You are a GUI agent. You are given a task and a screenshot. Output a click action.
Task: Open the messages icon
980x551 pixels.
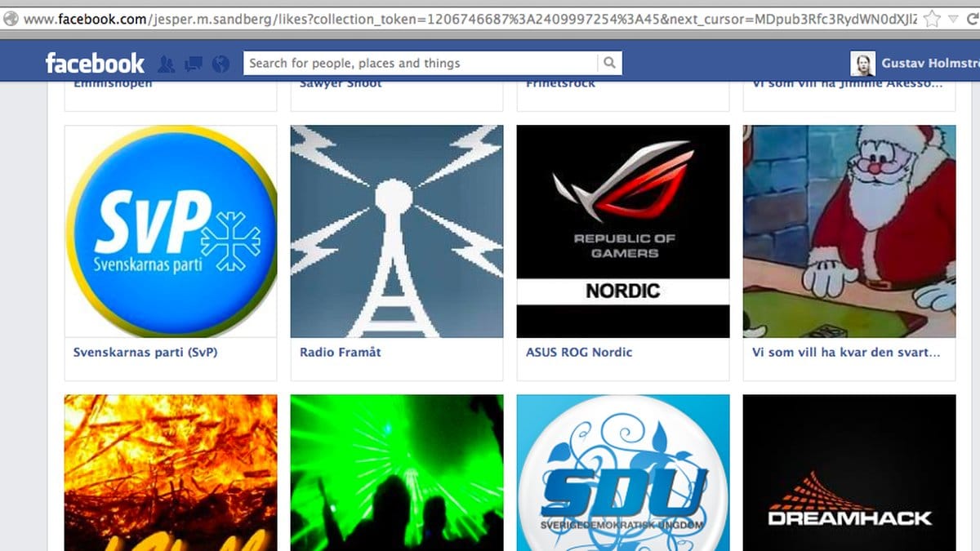pos(194,63)
